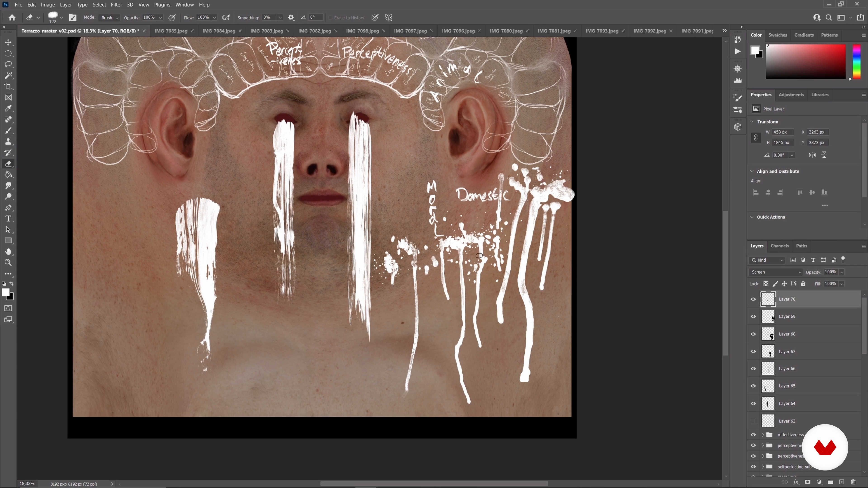Select the Crop tool
Image resolution: width=868 pixels, height=488 pixels.
pyautogui.click(x=8, y=87)
